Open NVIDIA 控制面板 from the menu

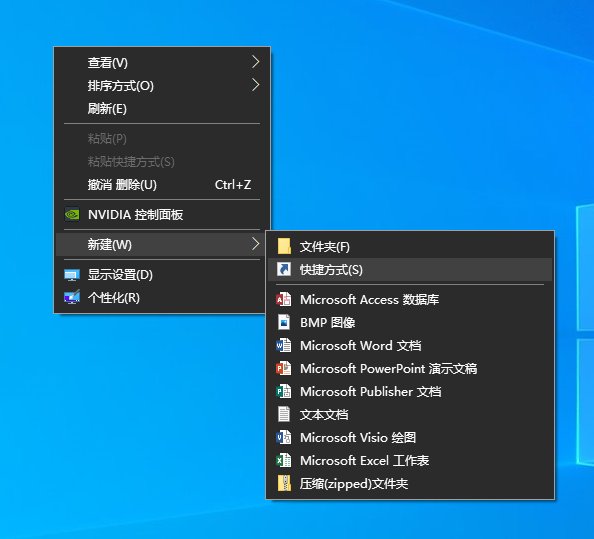(163, 215)
